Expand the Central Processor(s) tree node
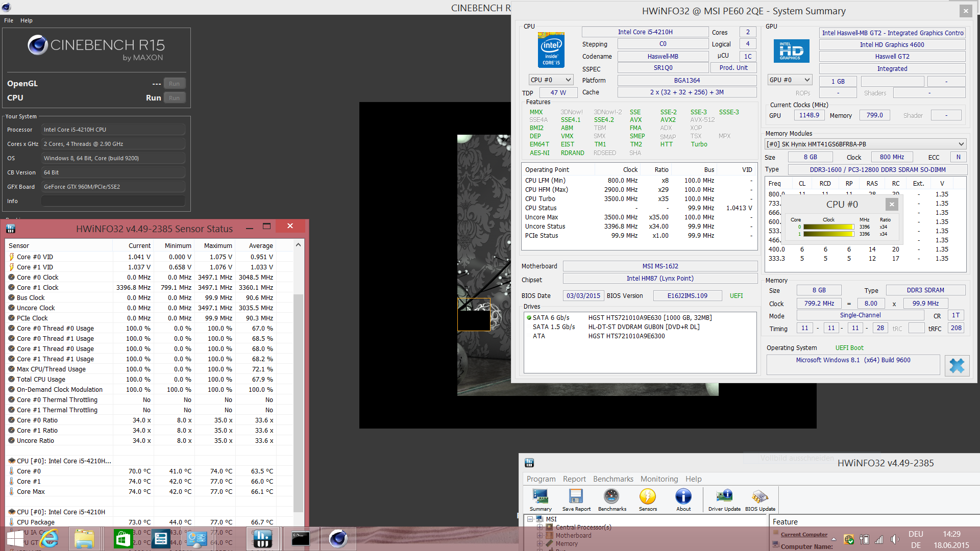This screenshot has height=551, width=980. (x=540, y=527)
